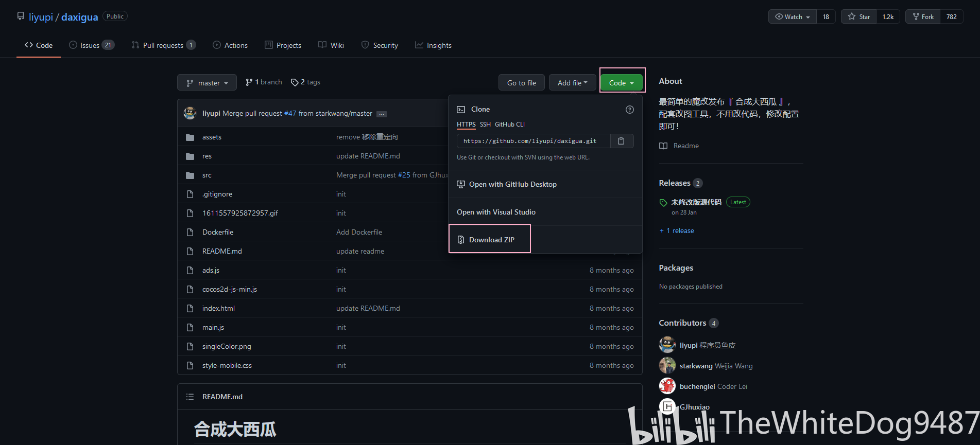
Task: Click the file icon beside singleColor.png
Action: click(x=190, y=347)
